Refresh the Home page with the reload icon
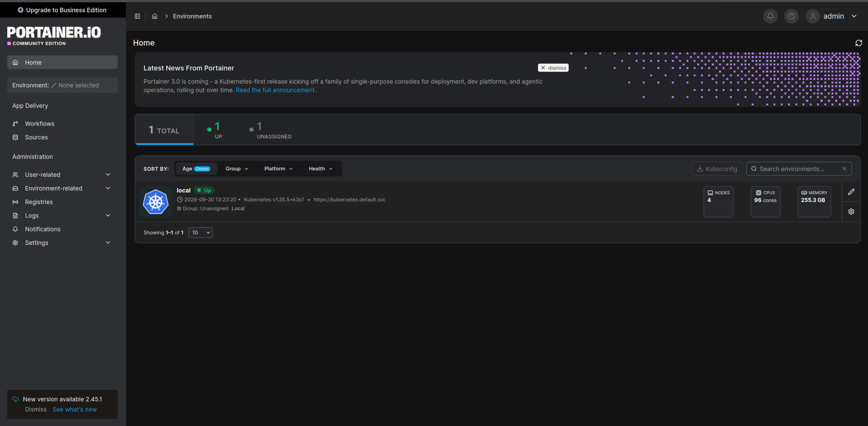Screen dimensions: 868x426 tap(859, 43)
